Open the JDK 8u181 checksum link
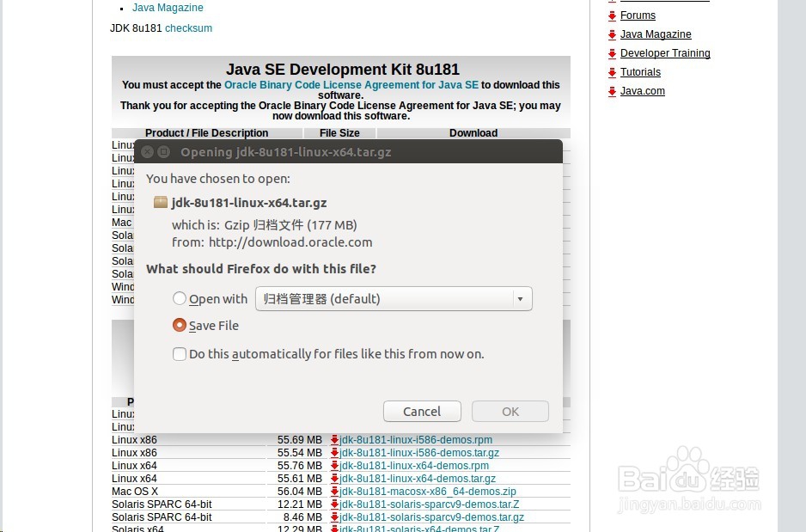The image size is (806, 532). coord(189,28)
